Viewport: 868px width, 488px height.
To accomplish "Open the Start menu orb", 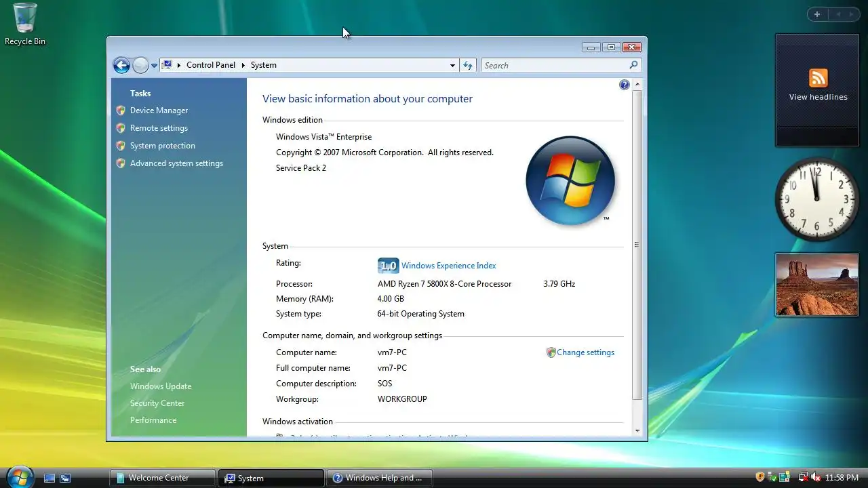I will click(x=19, y=476).
